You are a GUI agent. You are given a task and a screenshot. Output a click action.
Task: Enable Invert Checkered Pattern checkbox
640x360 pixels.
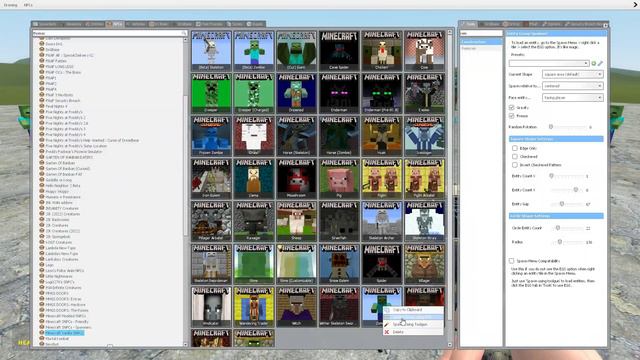(515, 165)
